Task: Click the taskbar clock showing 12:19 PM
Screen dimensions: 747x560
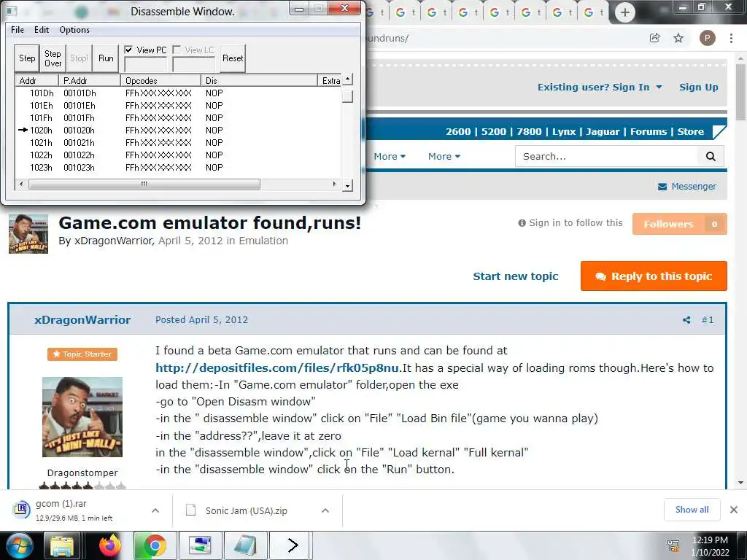Action: click(710, 546)
